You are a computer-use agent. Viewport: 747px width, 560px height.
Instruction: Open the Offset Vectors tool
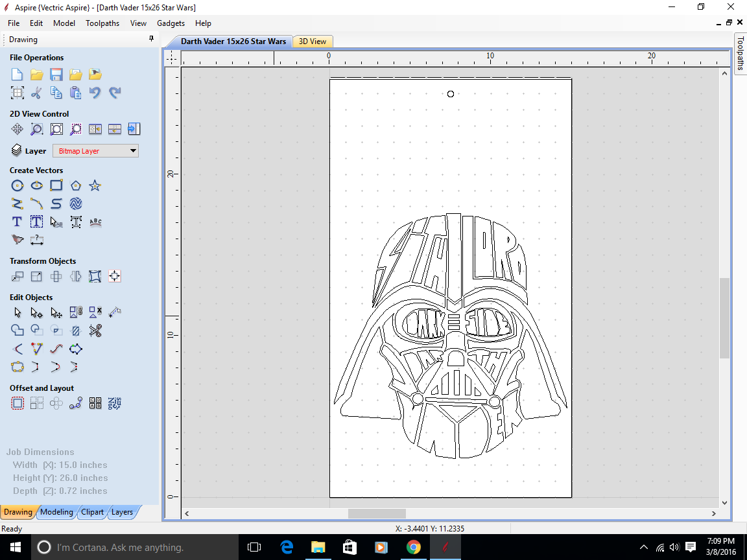coord(18,402)
